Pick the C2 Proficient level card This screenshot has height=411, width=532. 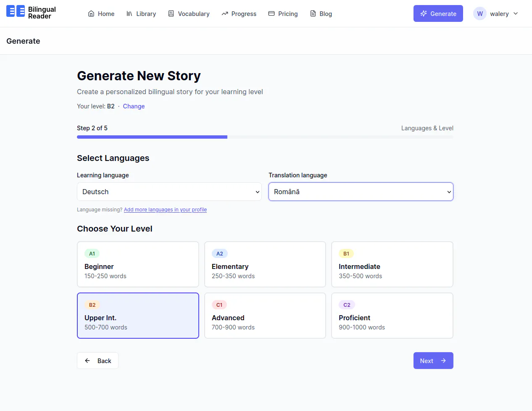[x=392, y=316]
